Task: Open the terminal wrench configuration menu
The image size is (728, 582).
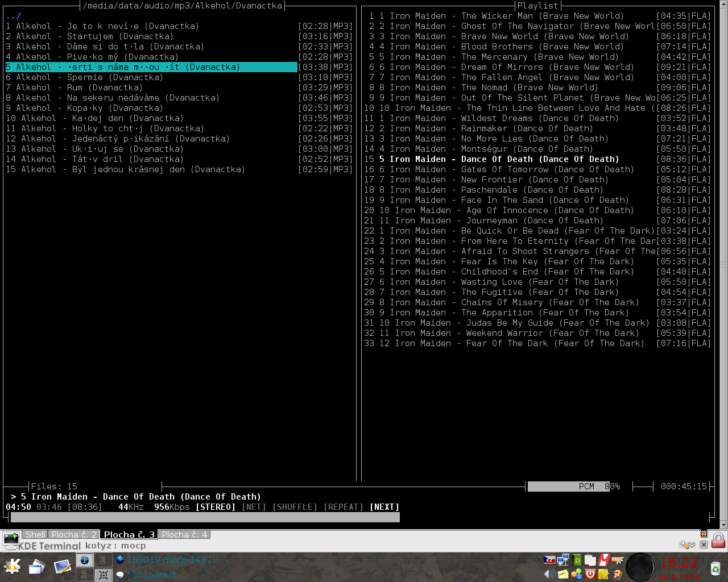Action: coord(687,544)
